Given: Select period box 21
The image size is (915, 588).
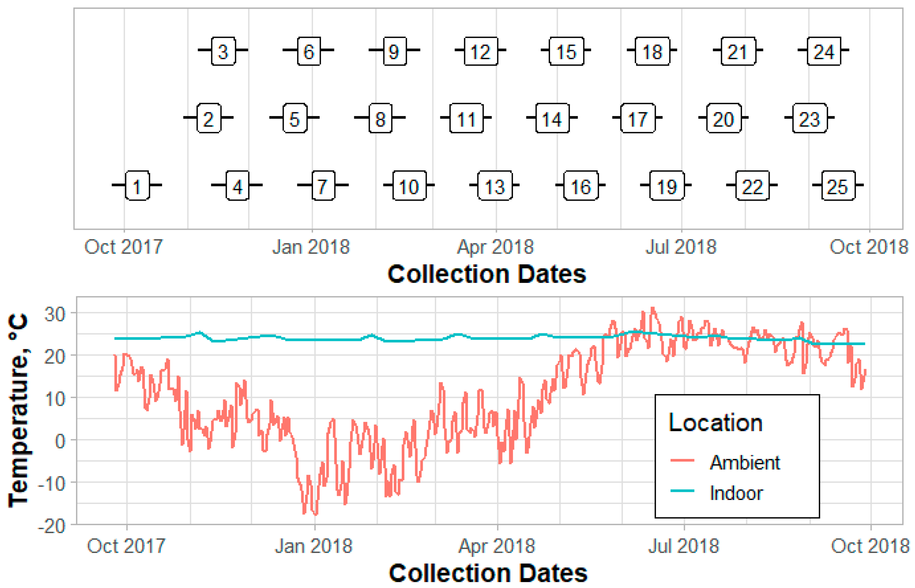Looking at the screenshot, I should 738,51.
